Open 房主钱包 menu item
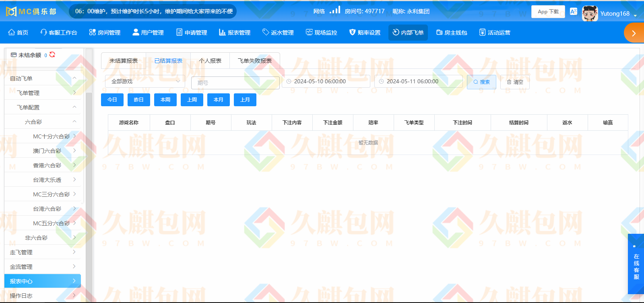 [452, 33]
